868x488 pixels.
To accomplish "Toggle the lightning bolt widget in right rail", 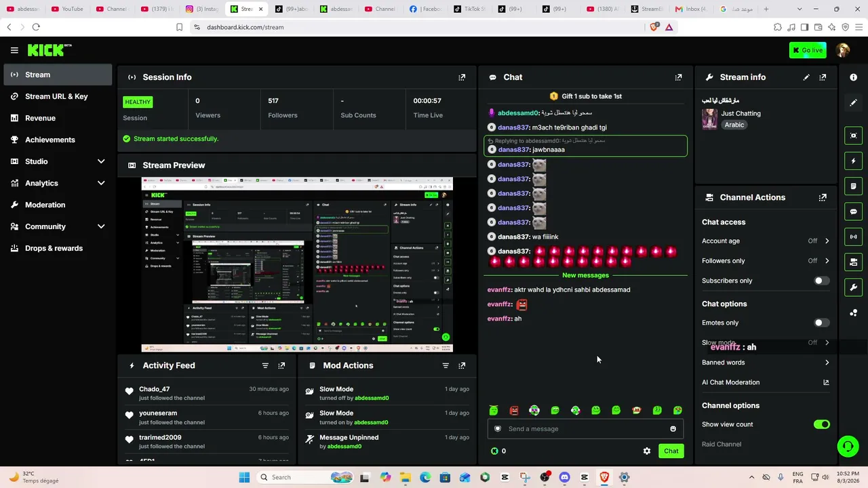I will point(853,161).
